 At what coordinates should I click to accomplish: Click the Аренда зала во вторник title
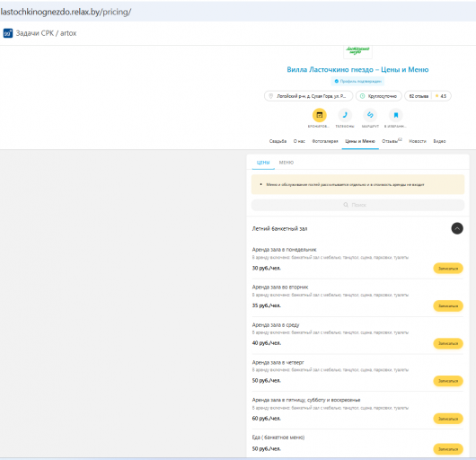click(280, 287)
